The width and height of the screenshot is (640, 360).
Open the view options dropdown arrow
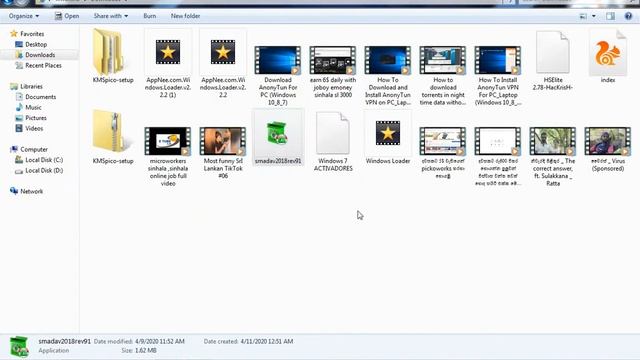point(594,16)
